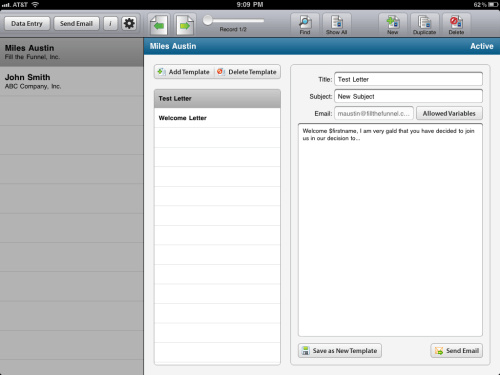Screen dimensions: 500x375
Task: Tap the battery indicator in status bar
Action: [x=493, y=5]
